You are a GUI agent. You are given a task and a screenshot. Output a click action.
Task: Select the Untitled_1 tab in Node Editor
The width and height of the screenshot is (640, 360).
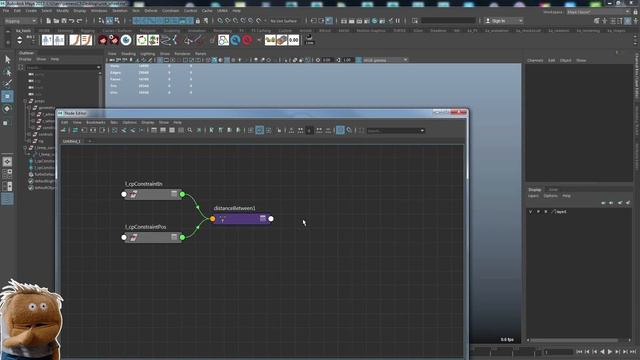point(71,141)
